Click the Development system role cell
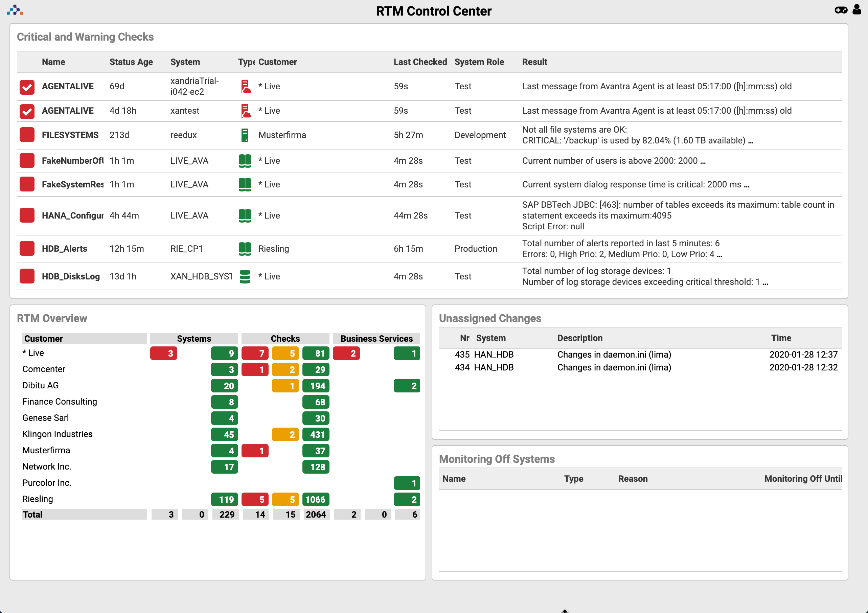The width and height of the screenshot is (868, 613). 480,135
